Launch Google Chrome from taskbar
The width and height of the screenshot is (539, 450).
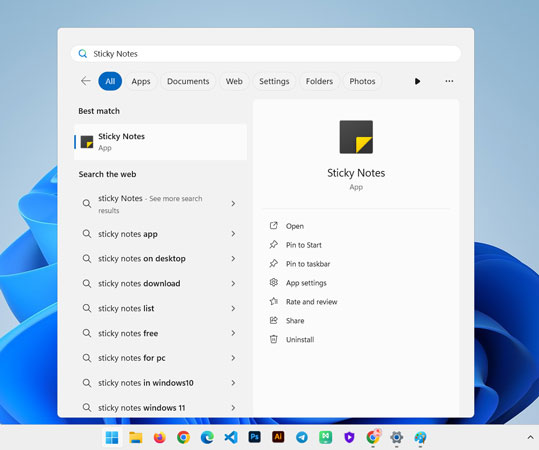click(x=183, y=438)
